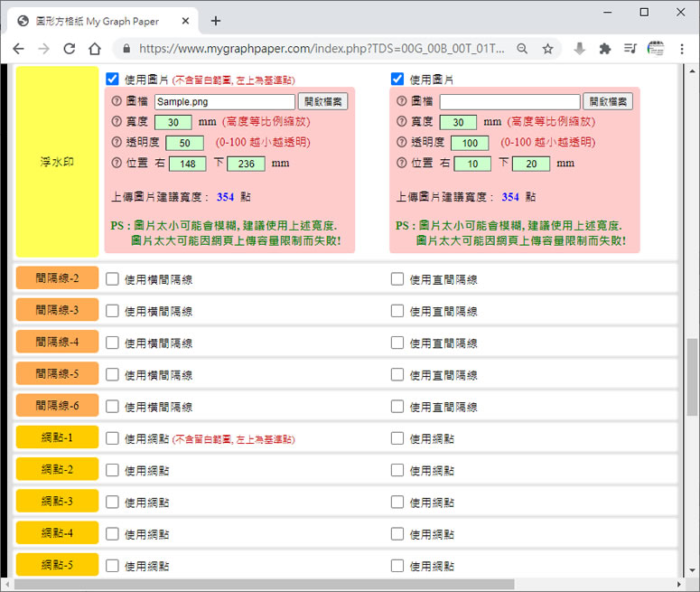Click help icon next to right 圖檔

pos(401,101)
